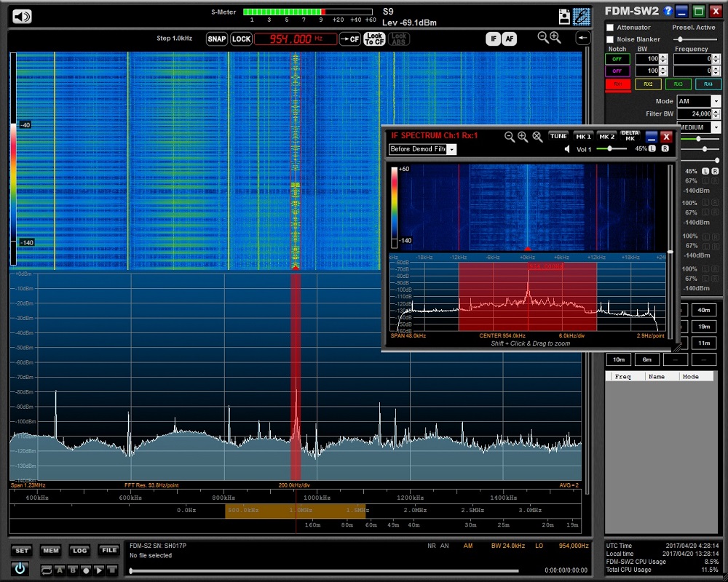Enable the Noise Blanker checkbox
728x582 pixels.
pos(610,39)
